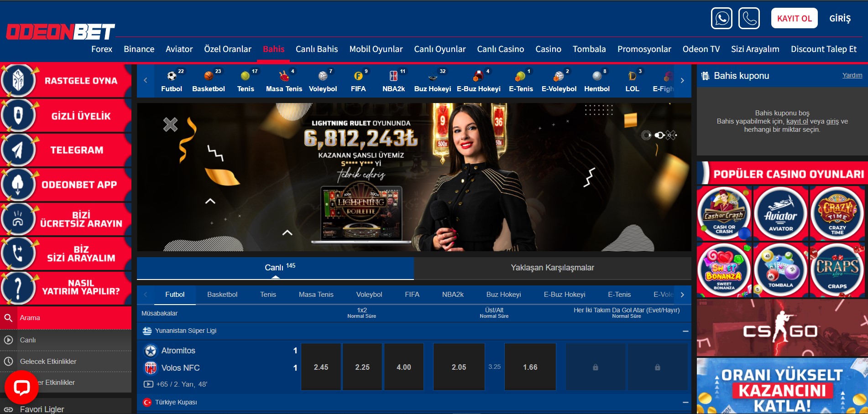
Task: Select draw odds 2.25
Action: point(362,367)
